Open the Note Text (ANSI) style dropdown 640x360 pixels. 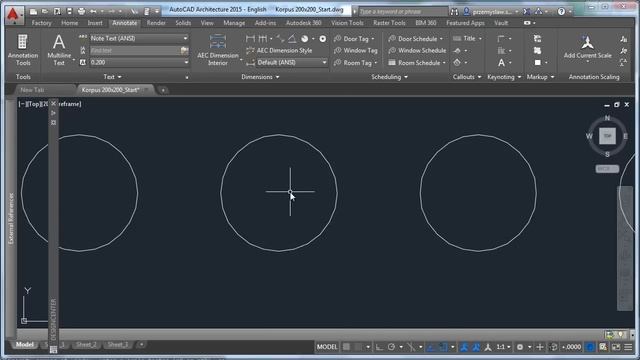[186, 38]
